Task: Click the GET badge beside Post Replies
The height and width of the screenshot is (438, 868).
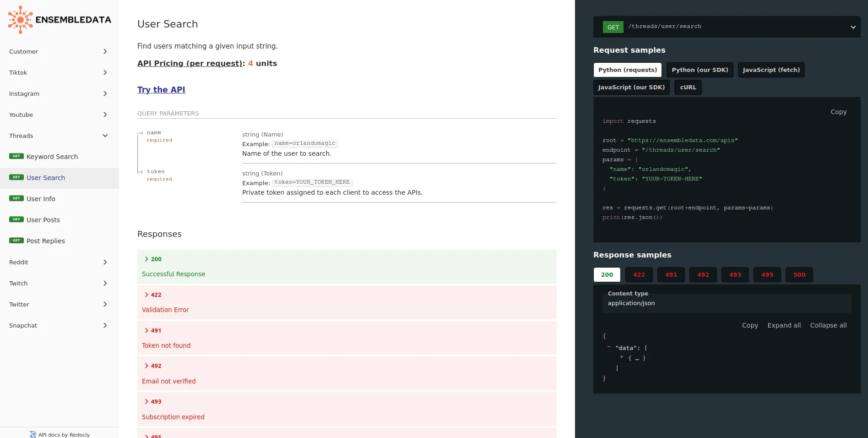Action: (x=16, y=241)
